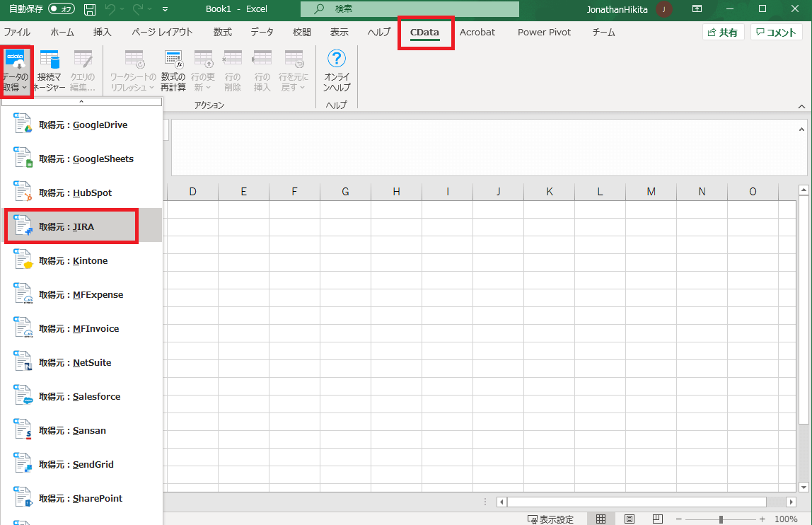
Task: Click the コメント comments button
Action: [776, 32]
